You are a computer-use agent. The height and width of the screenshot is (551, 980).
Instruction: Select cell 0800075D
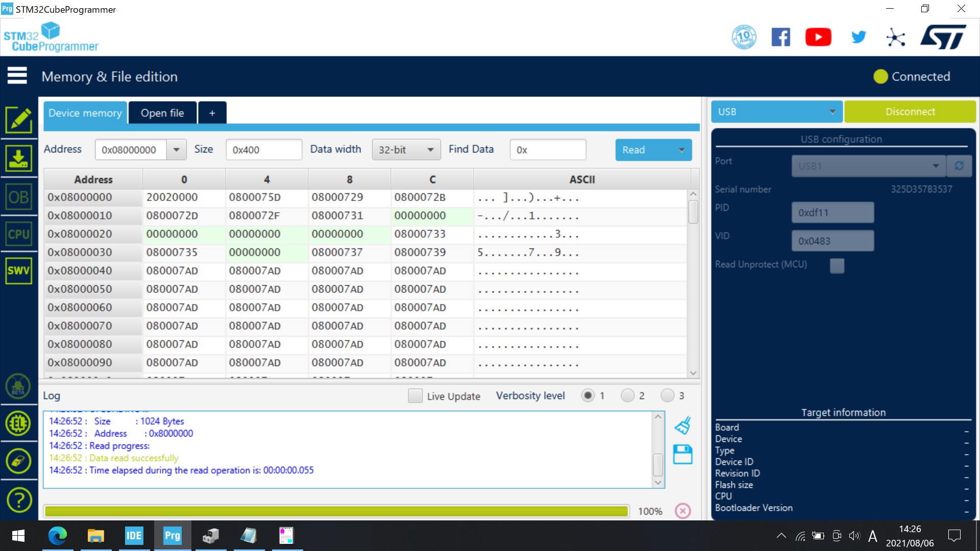(x=266, y=197)
